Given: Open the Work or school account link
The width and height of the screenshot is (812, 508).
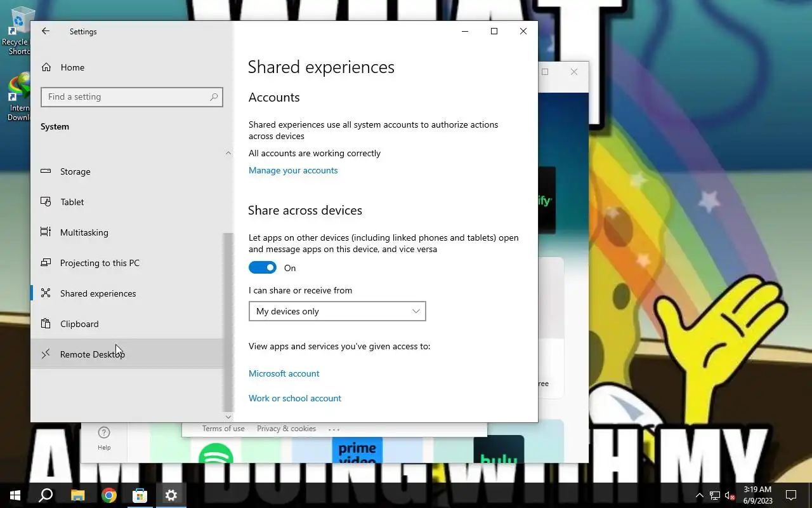Looking at the screenshot, I should [x=295, y=398].
